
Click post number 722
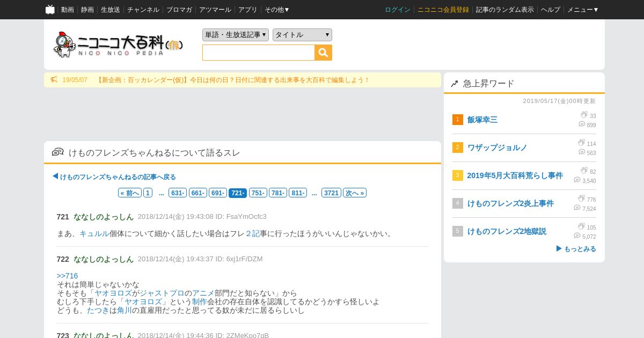[63, 259]
